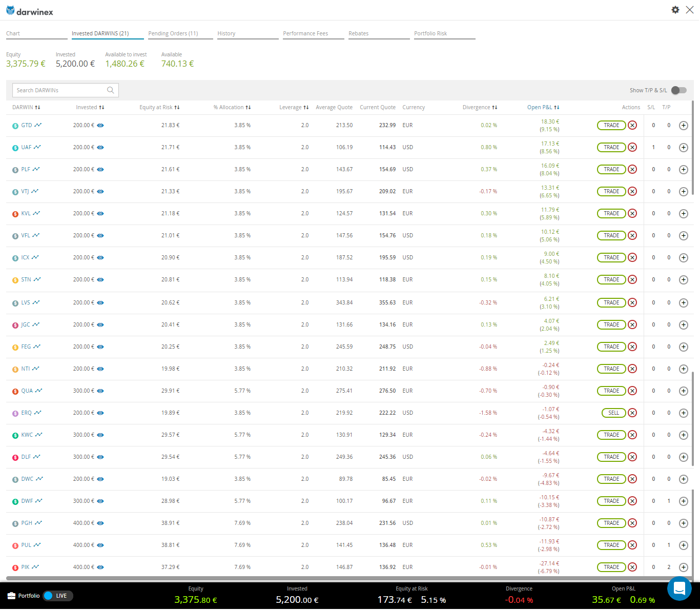Click TRADE button for PGH

[x=611, y=523]
